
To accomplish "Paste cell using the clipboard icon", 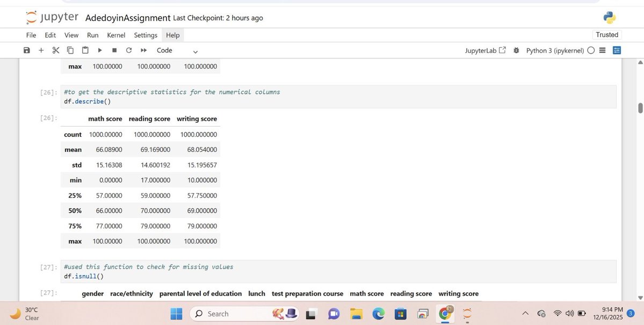I will 85,50.
